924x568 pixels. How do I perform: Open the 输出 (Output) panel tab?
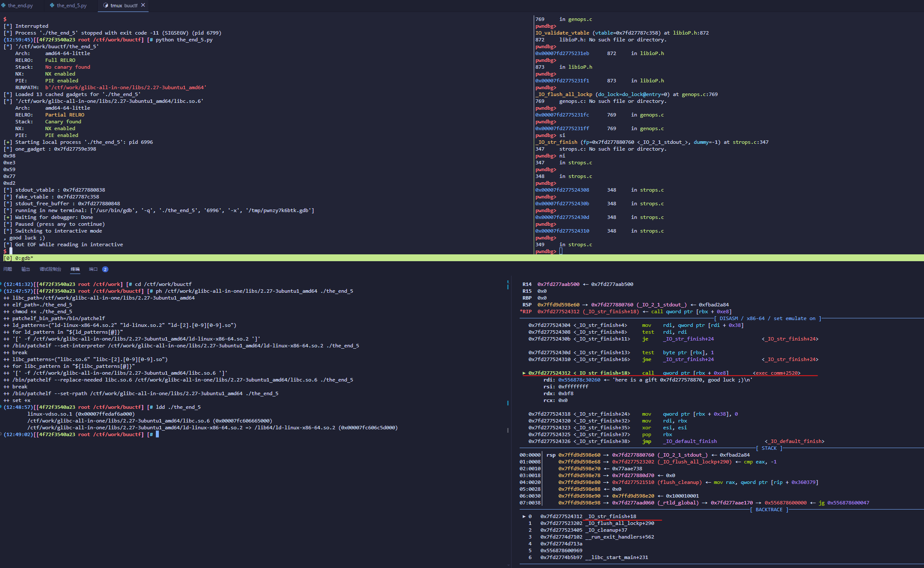[26, 269]
